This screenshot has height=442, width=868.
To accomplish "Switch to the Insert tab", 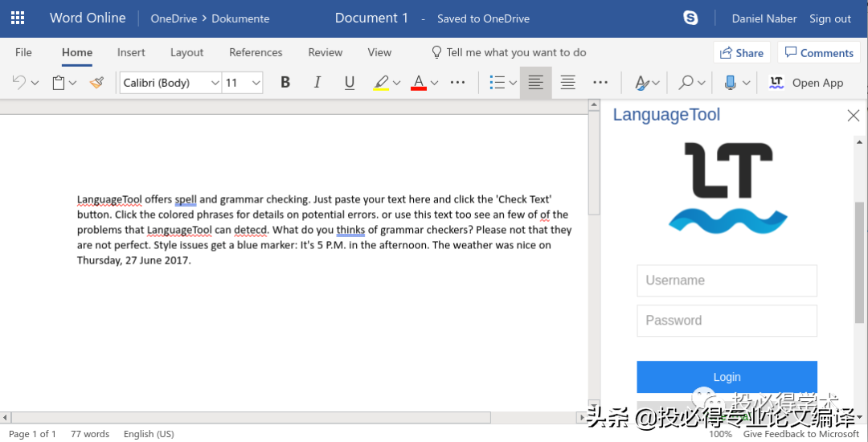I will pyautogui.click(x=131, y=52).
